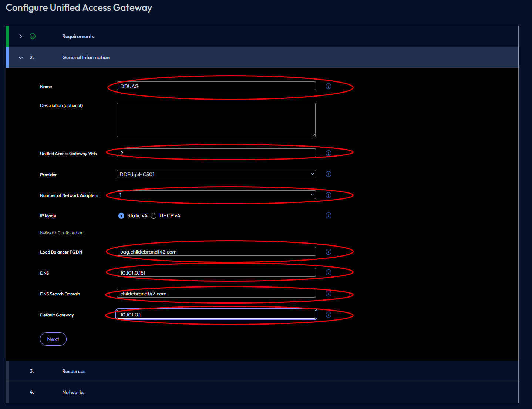Click the DNS Search Domain input field
Viewport: 532px width, 409px height.
pyautogui.click(x=216, y=294)
